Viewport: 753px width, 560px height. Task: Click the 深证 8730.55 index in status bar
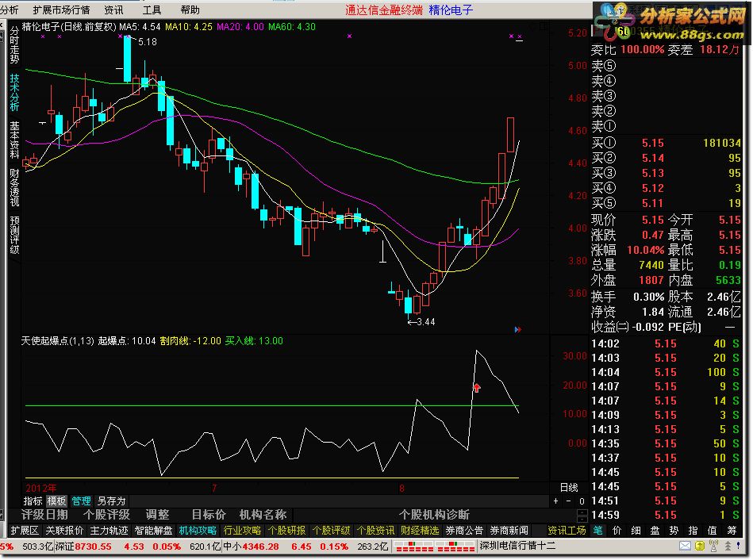coord(83,547)
